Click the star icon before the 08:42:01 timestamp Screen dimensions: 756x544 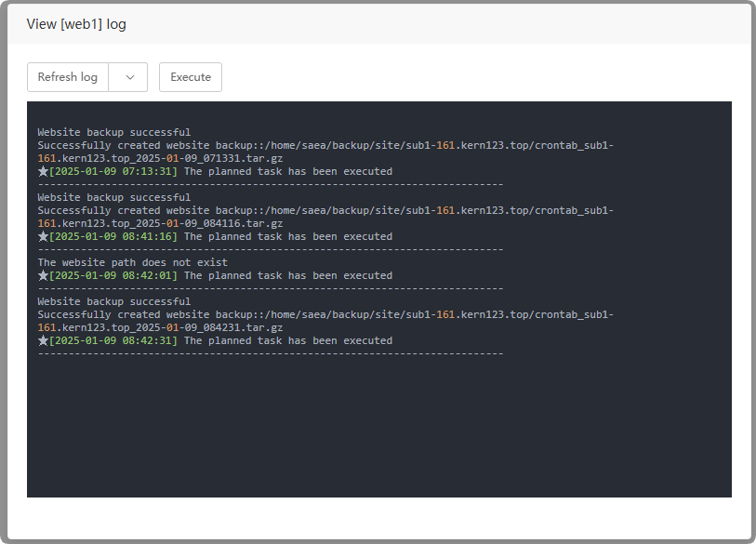43,275
